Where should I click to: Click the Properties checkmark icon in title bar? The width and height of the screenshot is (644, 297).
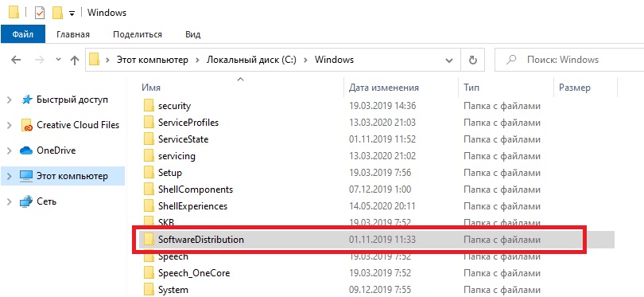click(40, 14)
